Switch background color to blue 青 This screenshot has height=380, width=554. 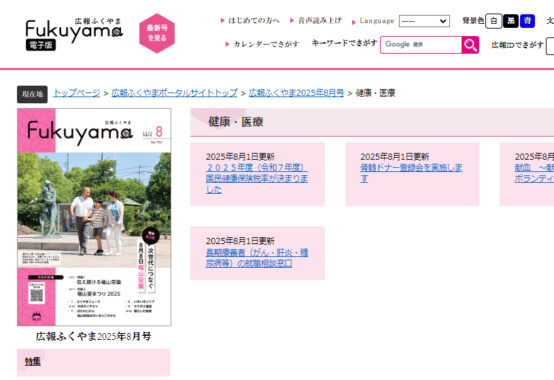tap(527, 21)
